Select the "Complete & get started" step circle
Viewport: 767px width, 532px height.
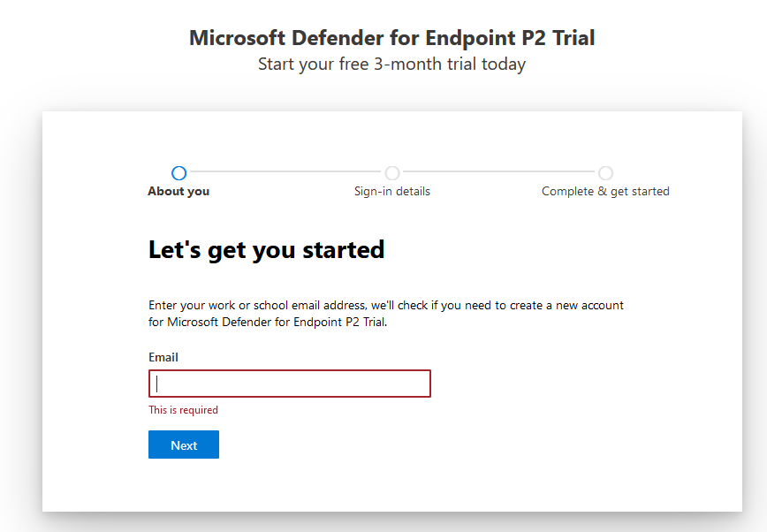coord(605,172)
